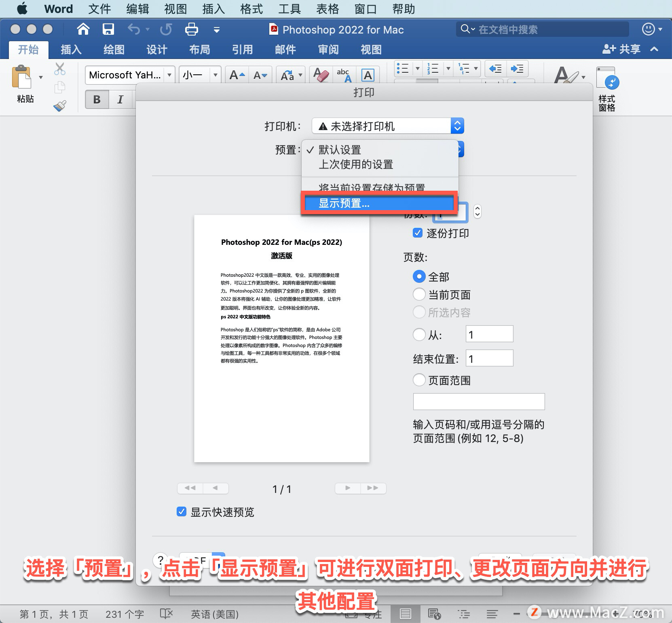Screen dimensions: 672x623
Task: Open the Apple menu
Action: pos(22,8)
